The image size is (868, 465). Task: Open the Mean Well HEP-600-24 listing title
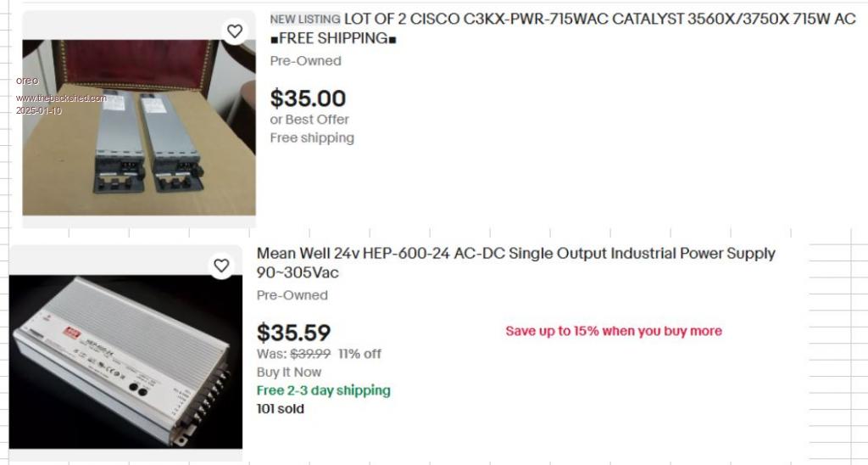(x=515, y=254)
